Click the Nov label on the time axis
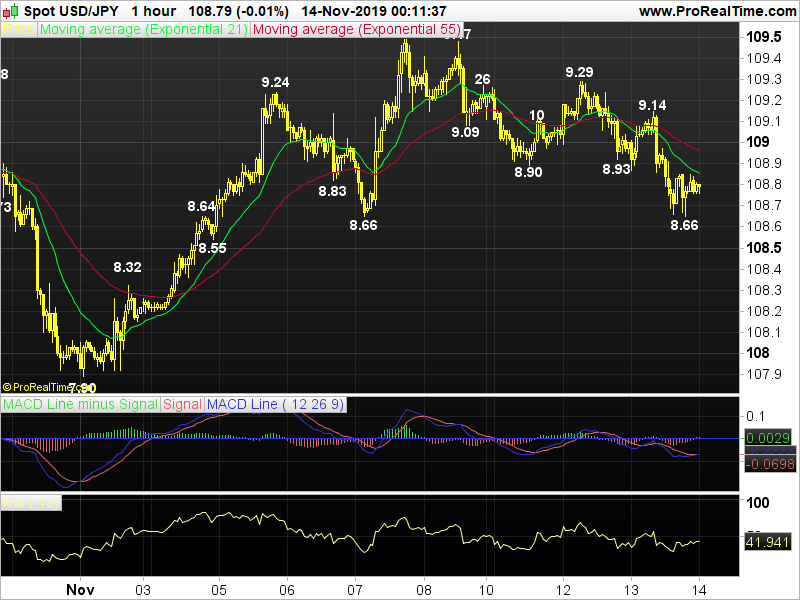This screenshot has height=600, width=800. [79, 589]
